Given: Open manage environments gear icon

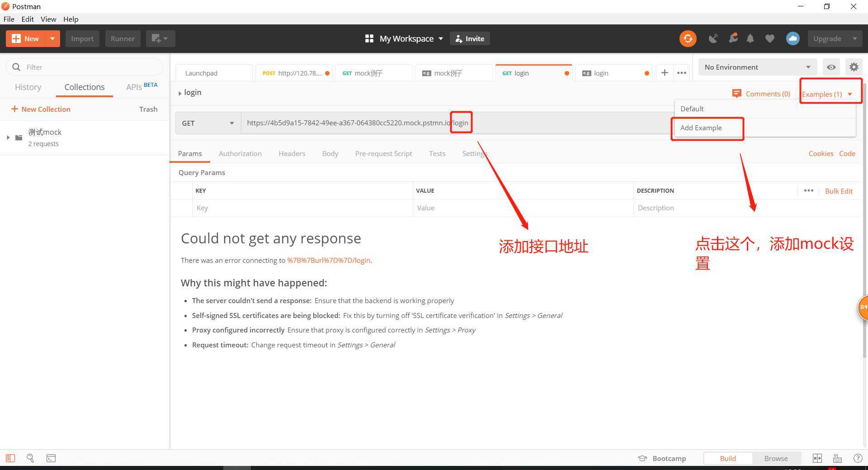Looking at the screenshot, I should coord(854,67).
